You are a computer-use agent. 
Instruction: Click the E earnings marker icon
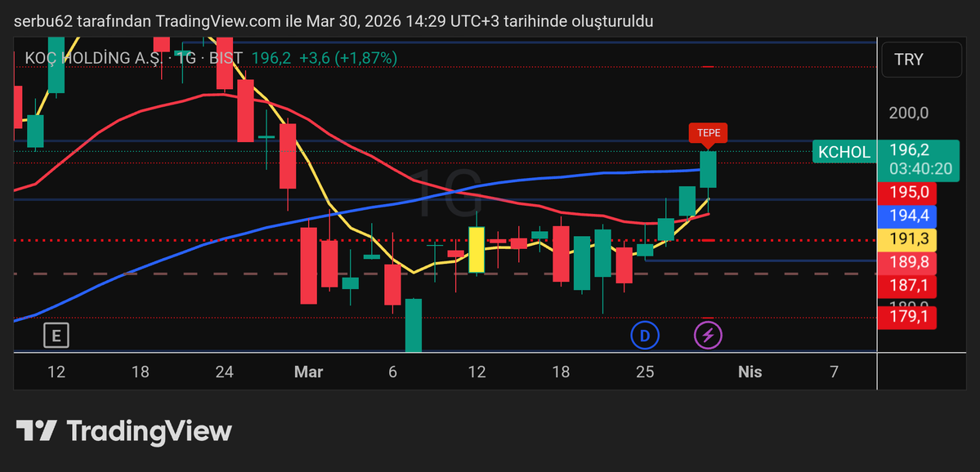[55, 335]
